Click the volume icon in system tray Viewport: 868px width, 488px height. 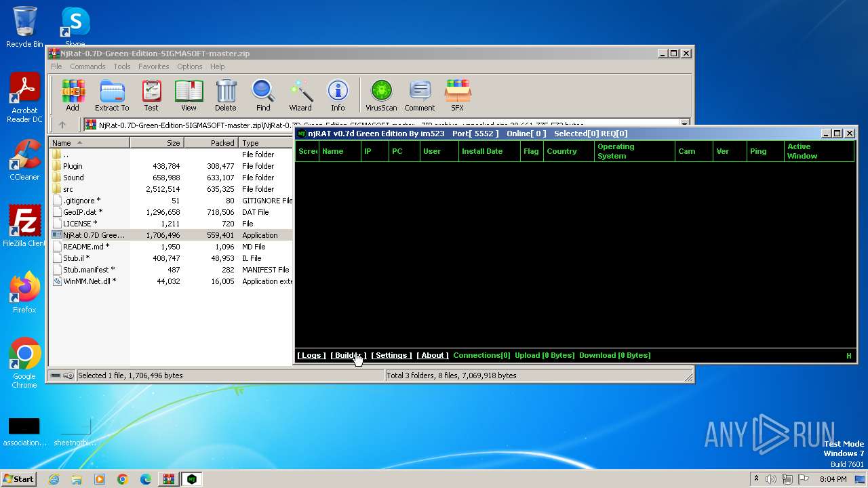click(771, 479)
